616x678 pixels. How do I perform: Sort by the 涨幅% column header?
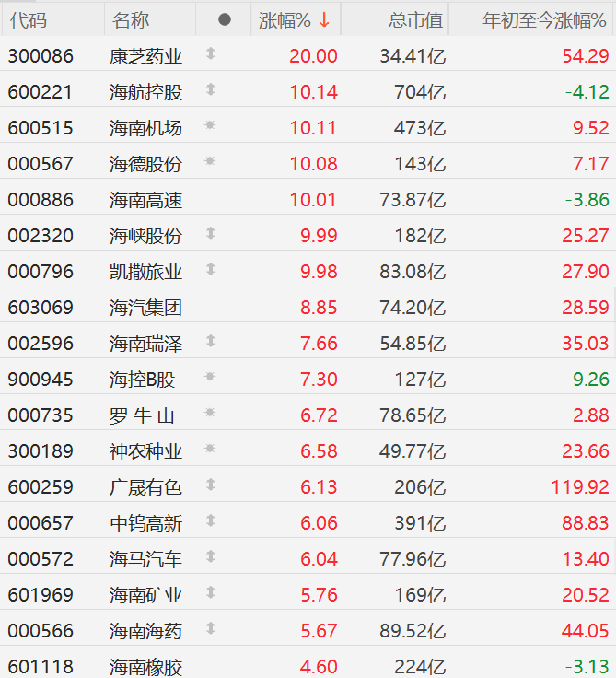pyautogui.click(x=296, y=19)
